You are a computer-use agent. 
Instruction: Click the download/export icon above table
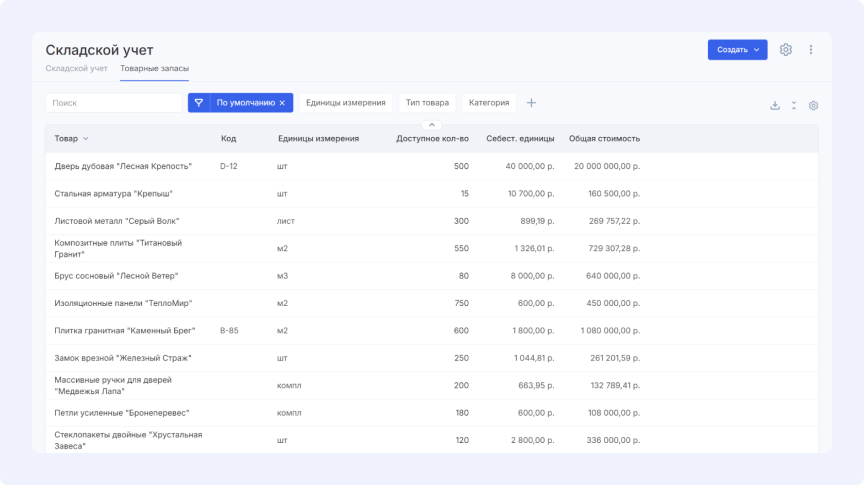(x=775, y=105)
